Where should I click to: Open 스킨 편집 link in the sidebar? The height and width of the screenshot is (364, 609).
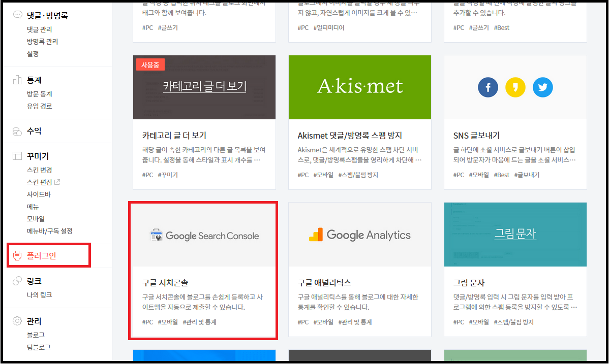[39, 182]
